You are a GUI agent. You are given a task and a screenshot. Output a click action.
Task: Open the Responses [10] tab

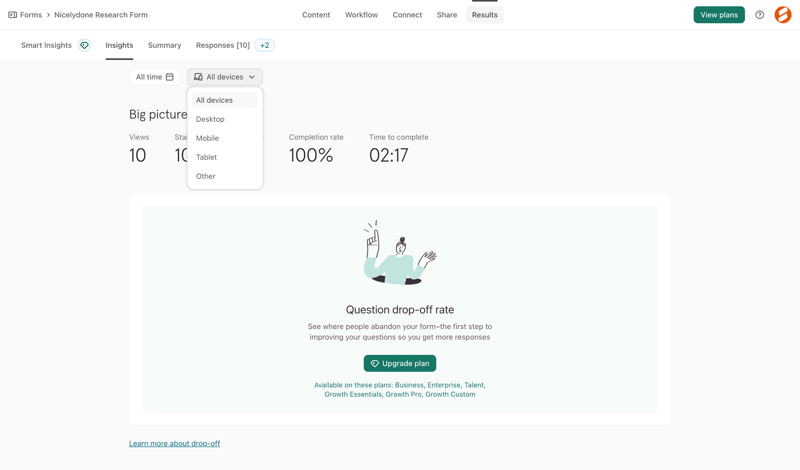(223, 45)
